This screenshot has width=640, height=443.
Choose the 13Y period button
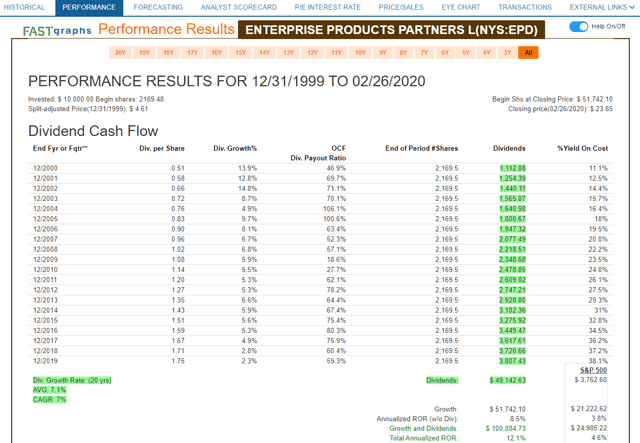tap(289, 53)
